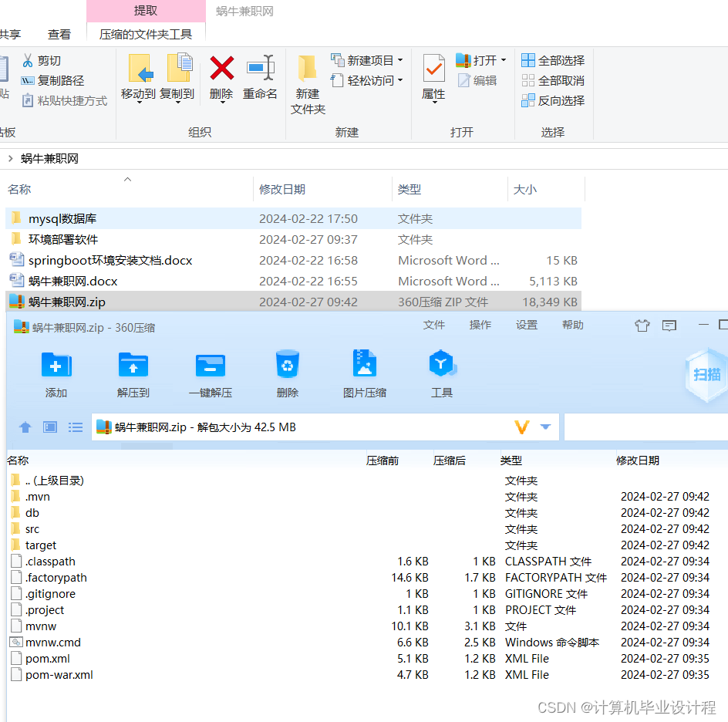
Task: Expand the 打开 (Open) dropdown arrow
Action: point(502,59)
